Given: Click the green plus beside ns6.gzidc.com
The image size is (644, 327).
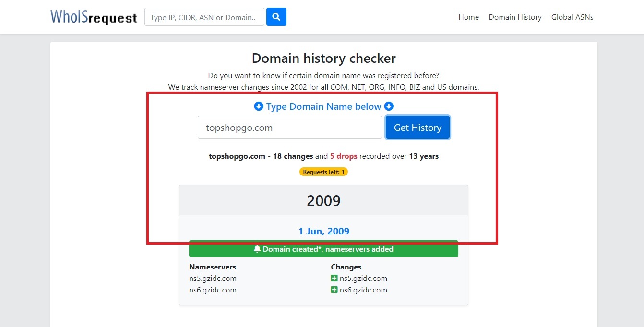Looking at the screenshot, I should (334, 290).
